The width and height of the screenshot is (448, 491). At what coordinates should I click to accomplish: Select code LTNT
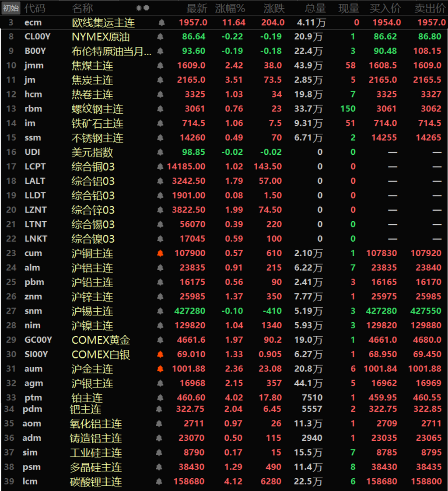(36, 225)
